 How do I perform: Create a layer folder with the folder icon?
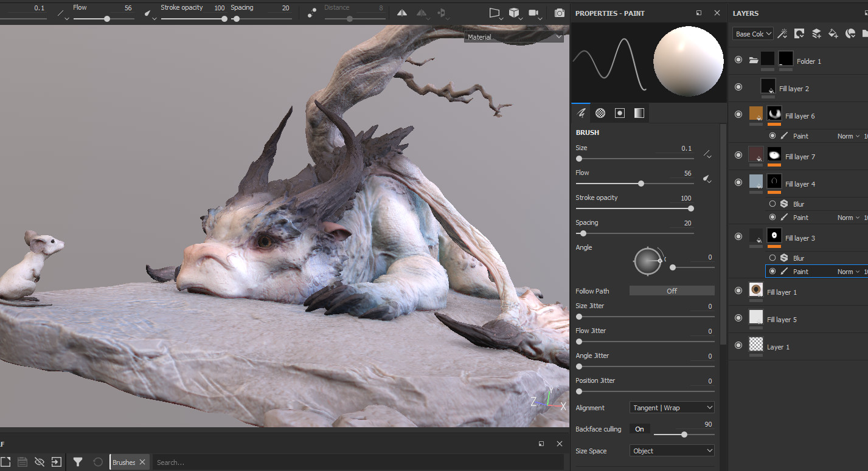[x=866, y=33]
